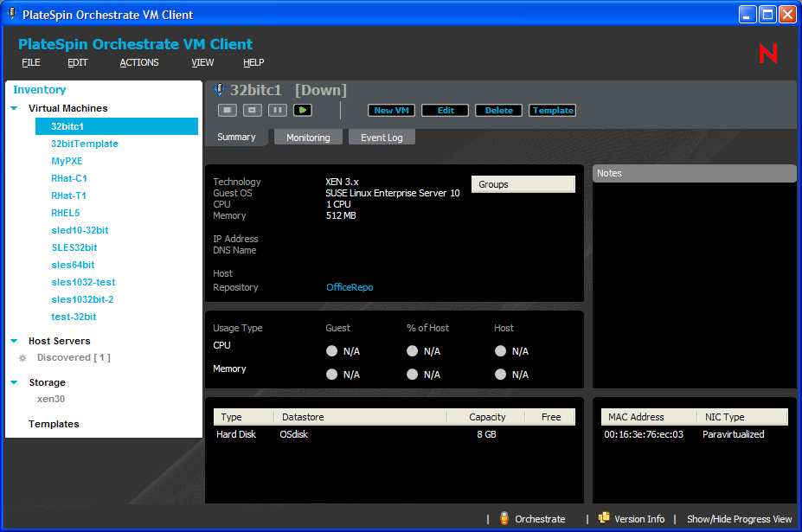
Task: Click the small-square shutdown VM icon
Action: click(x=252, y=110)
